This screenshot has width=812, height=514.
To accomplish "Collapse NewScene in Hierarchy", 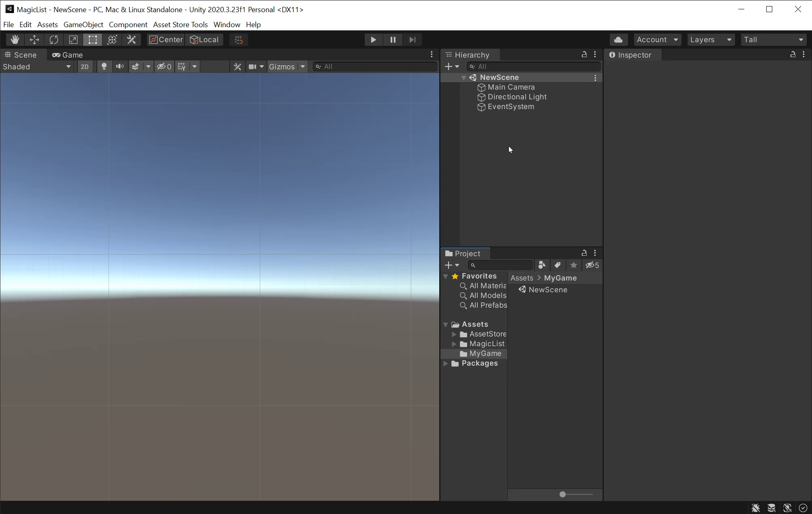I will pyautogui.click(x=464, y=77).
